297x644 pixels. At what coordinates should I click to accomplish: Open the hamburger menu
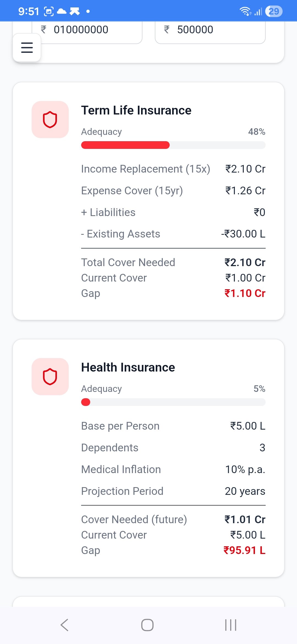(27, 48)
